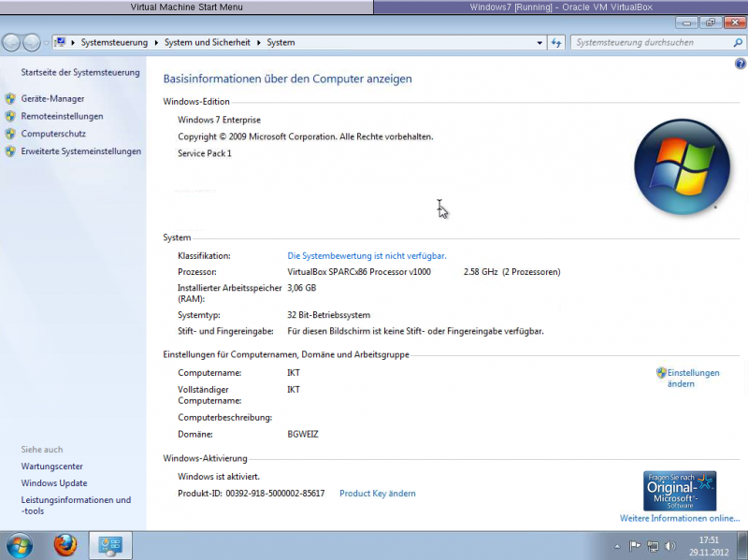
Task: Open the Remoteeinstellungen link
Action: click(x=62, y=116)
